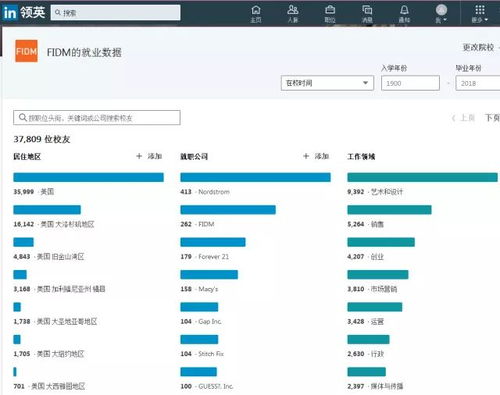
Task: Click 添加 beside 居住地区
Action: tap(149, 156)
